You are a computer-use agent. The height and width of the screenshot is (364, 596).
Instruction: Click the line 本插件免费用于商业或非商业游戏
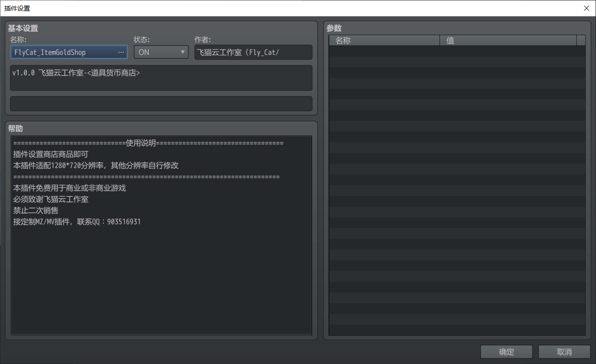click(69, 188)
